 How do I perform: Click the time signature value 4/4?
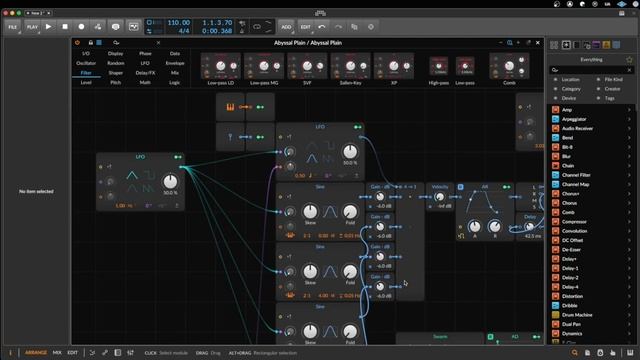[183, 31]
